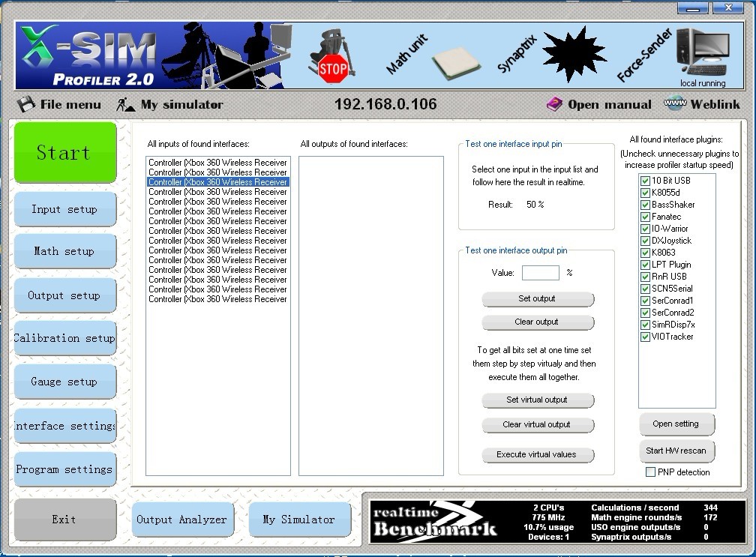Click the Set virtual output button
Image resolution: width=756 pixels, height=557 pixels.
pyautogui.click(x=538, y=400)
